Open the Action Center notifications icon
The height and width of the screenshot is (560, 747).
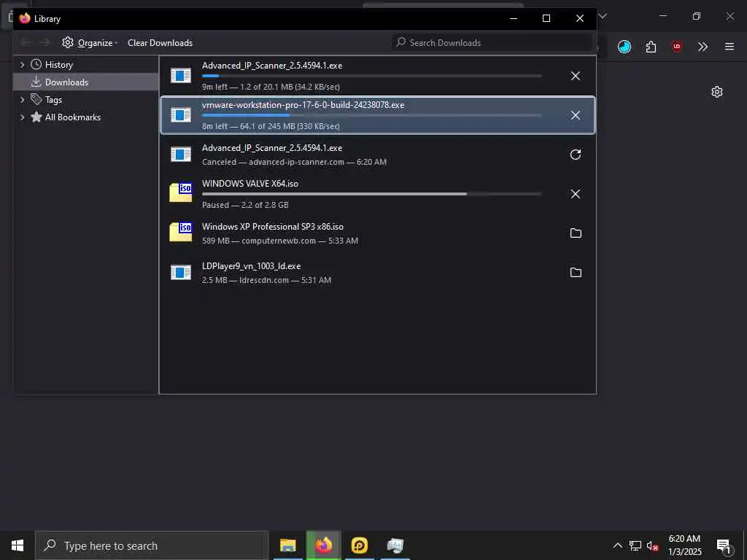coord(724,545)
